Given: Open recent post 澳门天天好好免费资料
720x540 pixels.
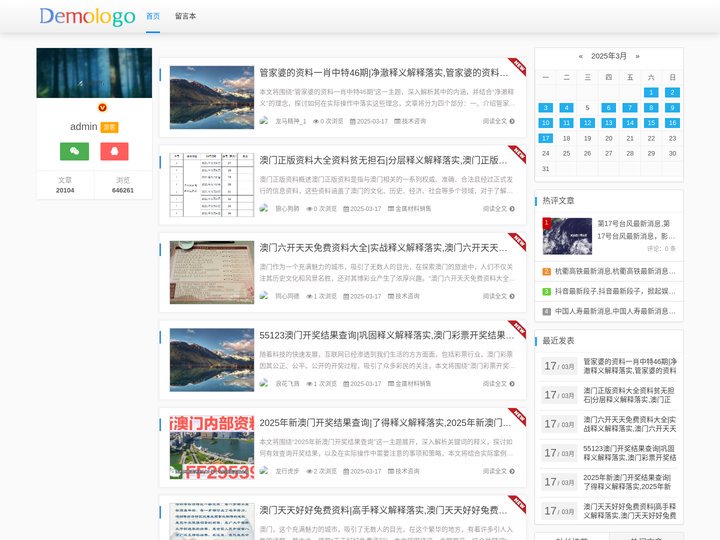Looking at the screenshot, I should (x=630, y=511).
